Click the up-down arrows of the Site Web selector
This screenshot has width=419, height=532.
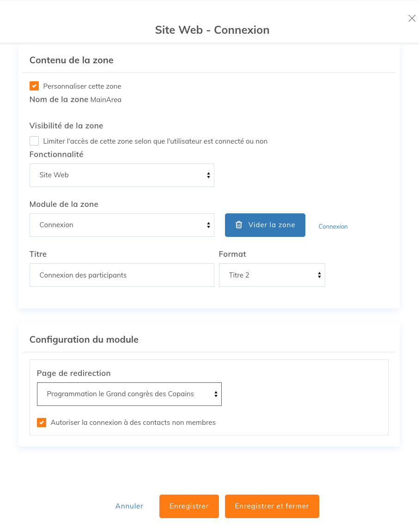[208, 175]
